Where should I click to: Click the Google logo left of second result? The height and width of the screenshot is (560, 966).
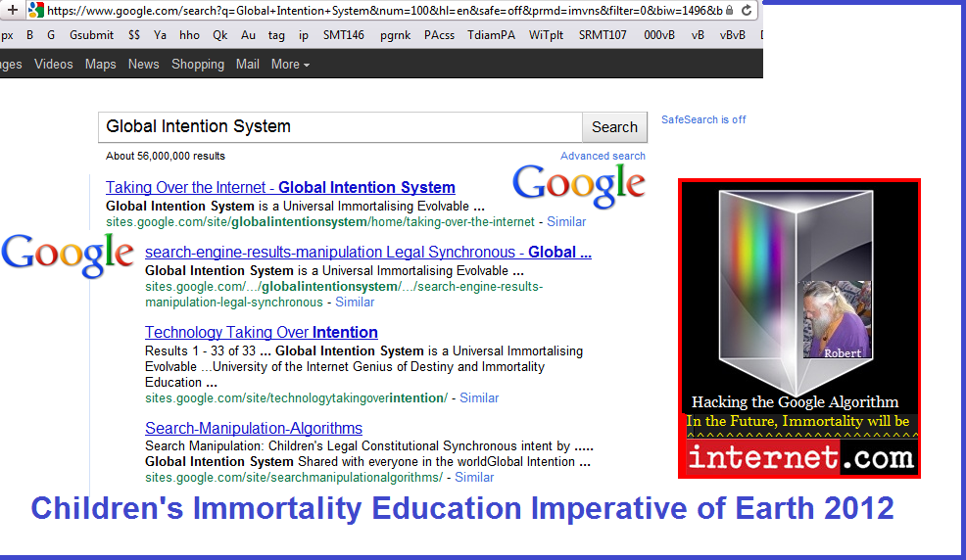tap(68, 255)
